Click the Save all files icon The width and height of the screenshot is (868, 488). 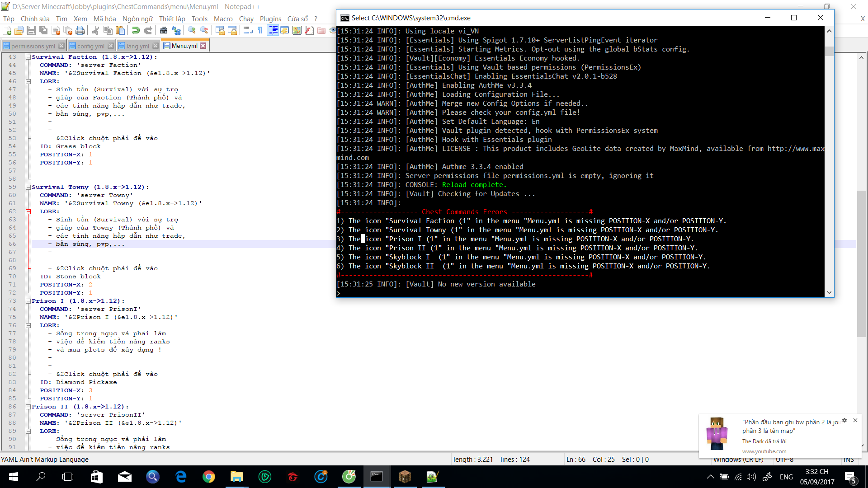tap(43, 30)
